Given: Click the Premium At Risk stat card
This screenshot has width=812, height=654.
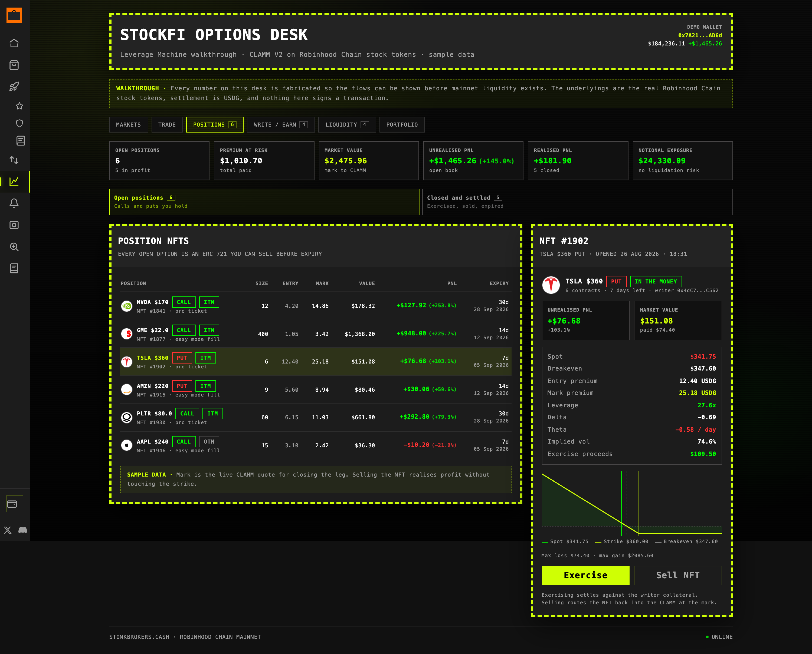Looking at the screenshot, I should [x=264, y=160].
